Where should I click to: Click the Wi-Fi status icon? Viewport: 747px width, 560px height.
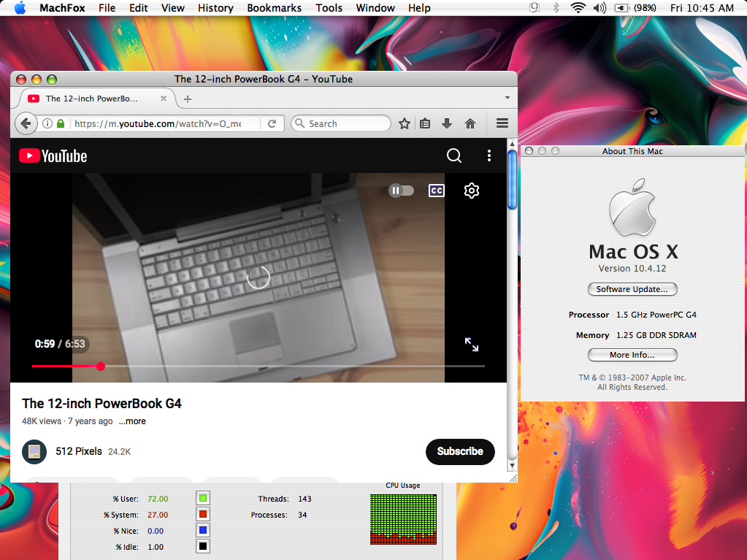578,7
